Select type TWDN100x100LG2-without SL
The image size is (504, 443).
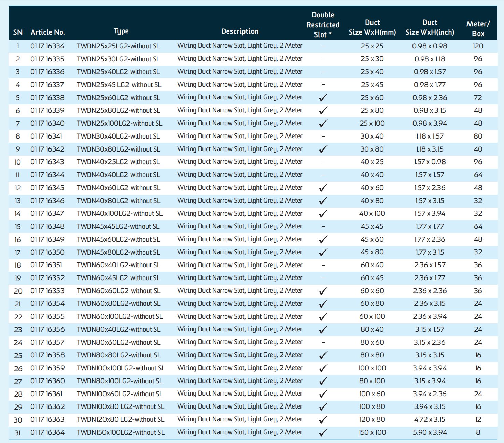pos(121,368)
